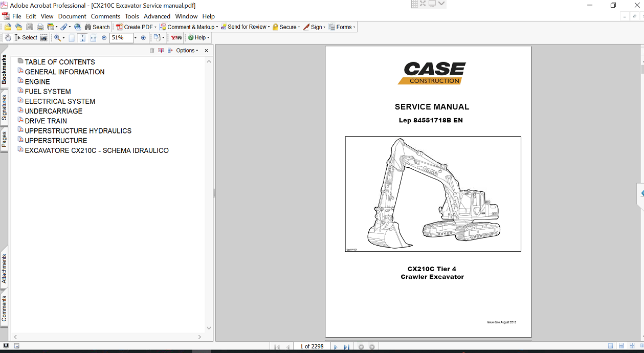Image resolution: width=644 pixels, height=353 pixels.
Task: Open the ELECTRICAL SYSTEM bookmark
Action: [60, 101]
